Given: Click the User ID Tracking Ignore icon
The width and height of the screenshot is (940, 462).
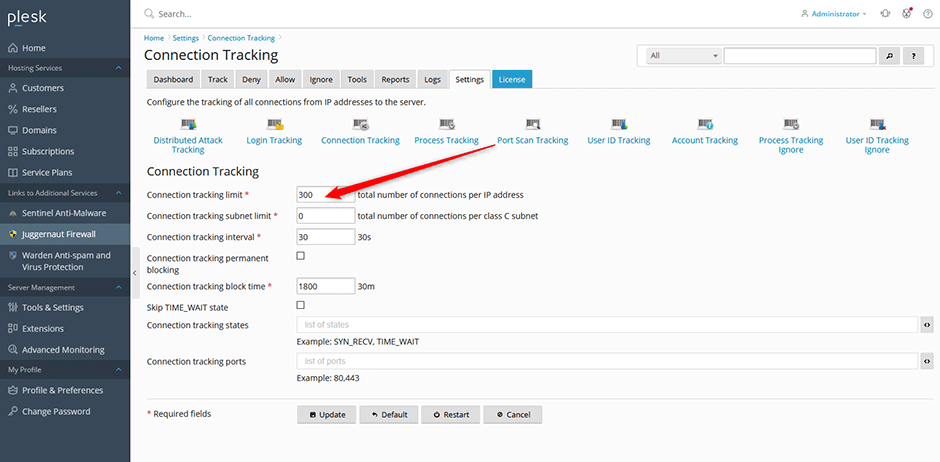Looking at the screenshot, I should click(x=877, y=125).
